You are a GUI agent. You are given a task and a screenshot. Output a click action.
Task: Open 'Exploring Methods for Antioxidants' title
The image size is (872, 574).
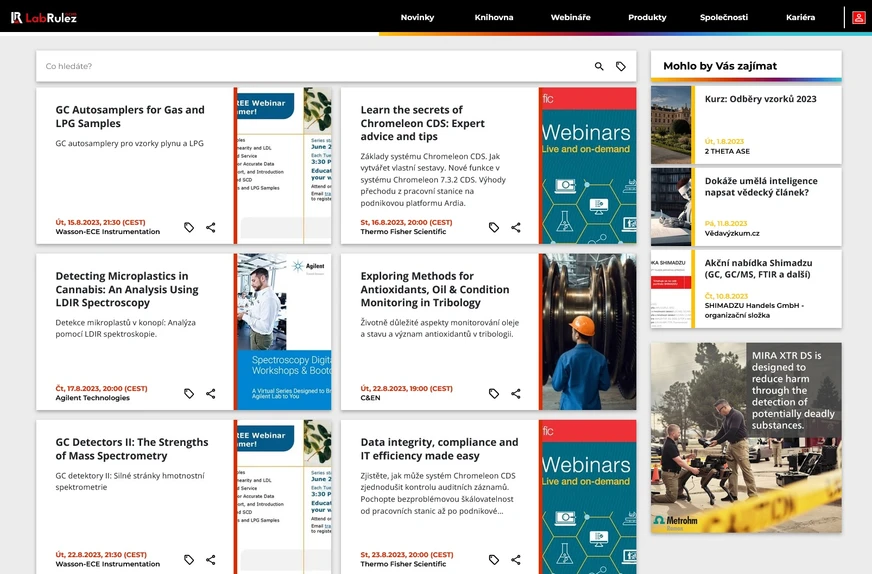[x=435, y=289]
